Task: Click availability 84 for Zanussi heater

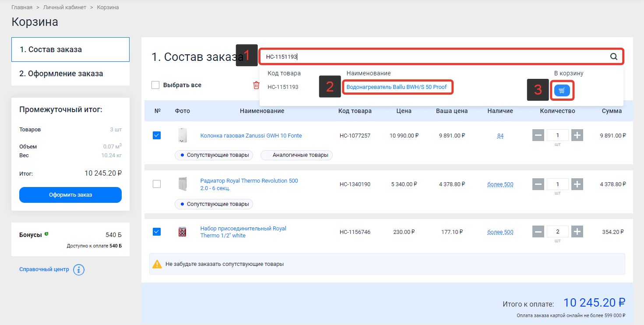Action: [x=500, y=136]
